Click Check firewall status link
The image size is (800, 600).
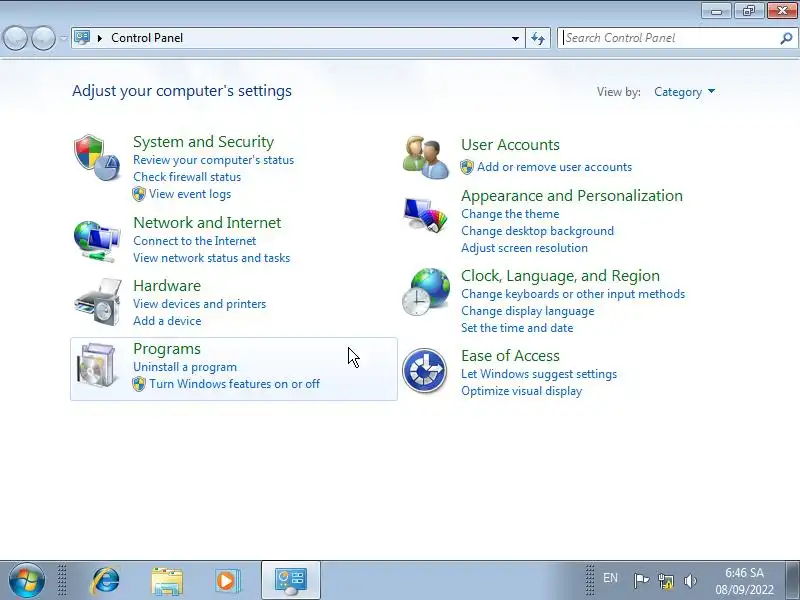tap(187, 177)
